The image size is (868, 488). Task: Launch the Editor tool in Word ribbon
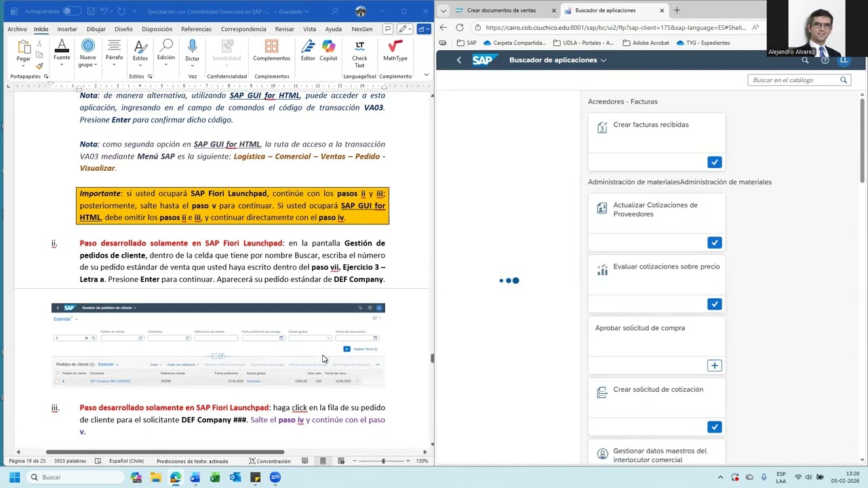coord(308,46)
